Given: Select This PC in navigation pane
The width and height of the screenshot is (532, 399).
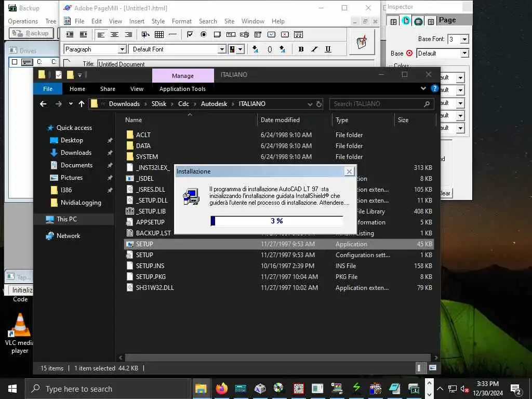Looking at the screenshot, I should (x=67, y=219).
